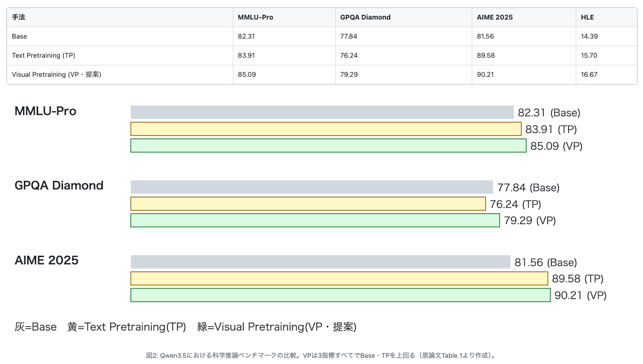Click the green AIME 2025 VP bar
The image size is (643, 364).
[341, 295]
